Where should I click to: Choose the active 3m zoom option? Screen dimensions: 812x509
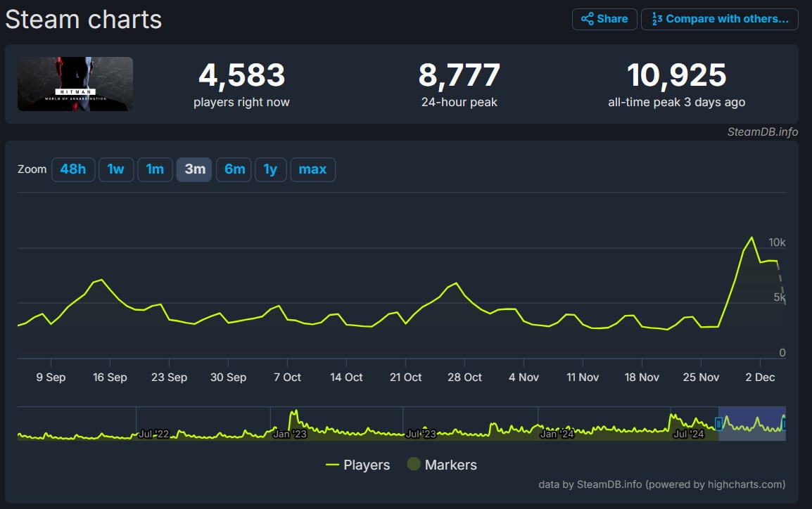coord(194,169)
